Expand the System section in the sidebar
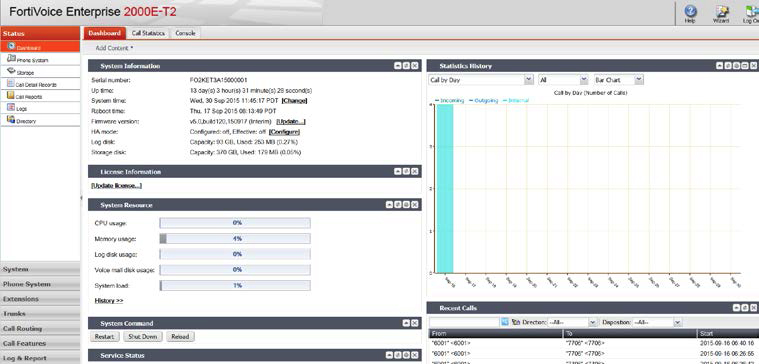The image size is (759, 364). (40, 269)
